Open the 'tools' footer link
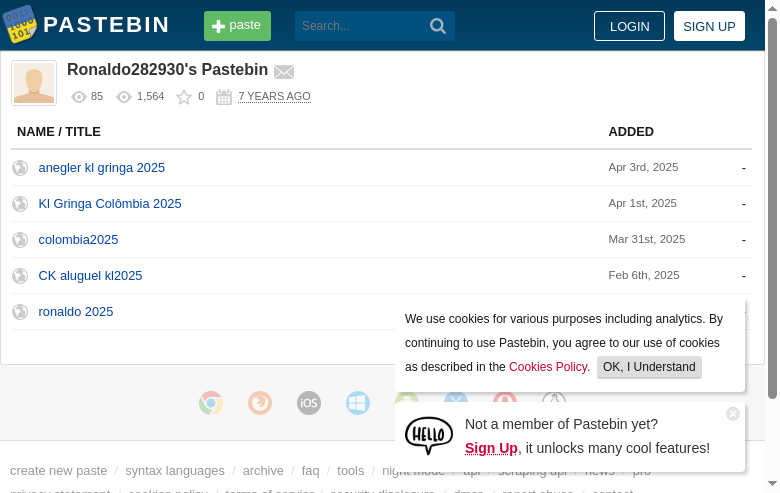Screen dimensions: 780x493 point(350,471)
